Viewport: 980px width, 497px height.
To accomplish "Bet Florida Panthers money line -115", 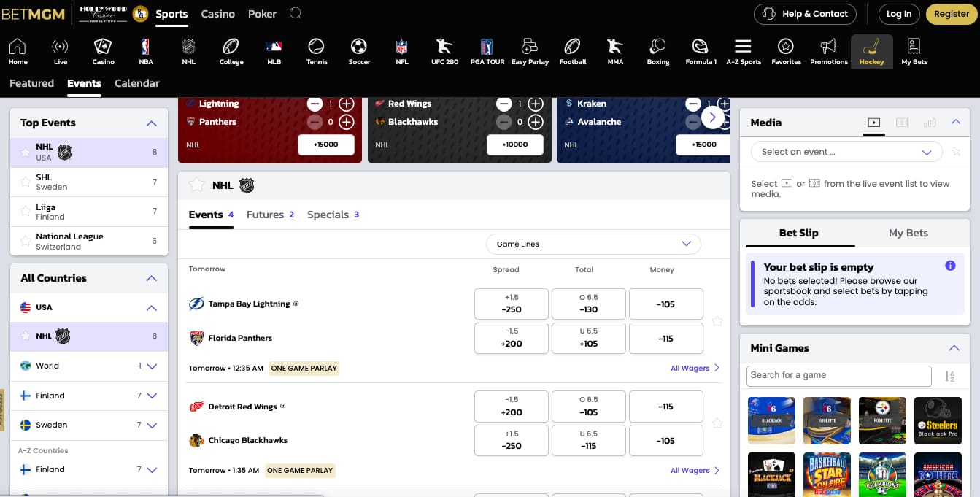I will pos(666,339).
